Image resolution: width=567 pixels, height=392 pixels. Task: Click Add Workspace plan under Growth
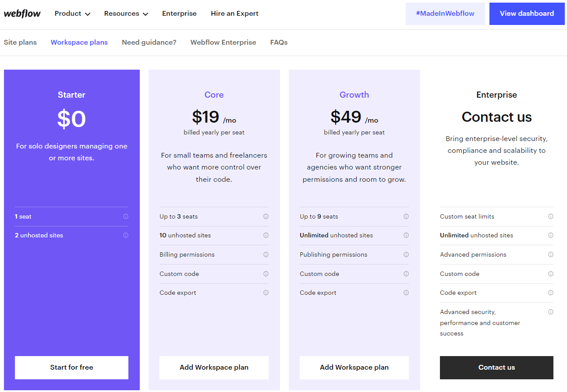[x=354, y=367]
